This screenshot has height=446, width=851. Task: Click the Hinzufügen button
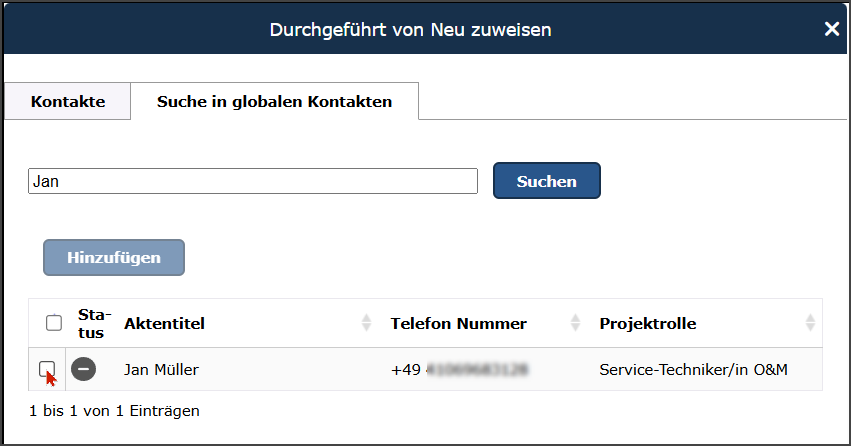(114, 257)
